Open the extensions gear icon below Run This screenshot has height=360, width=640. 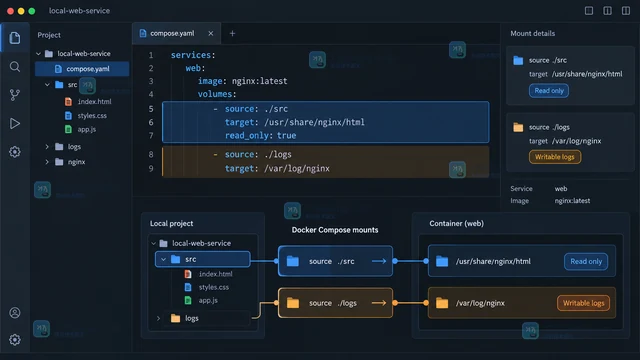pos(15,152)
